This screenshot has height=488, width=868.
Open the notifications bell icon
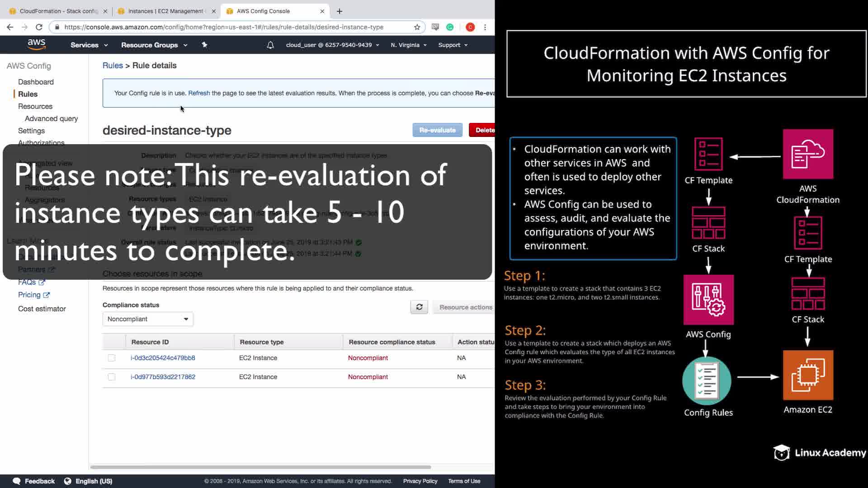click(270, 45)
